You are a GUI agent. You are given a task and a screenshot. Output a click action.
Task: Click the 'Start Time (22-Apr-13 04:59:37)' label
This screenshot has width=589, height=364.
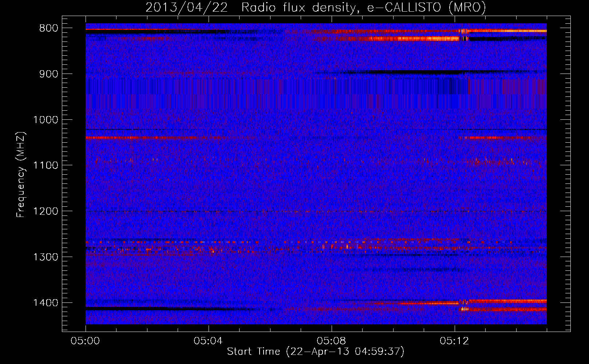point(316,351)
